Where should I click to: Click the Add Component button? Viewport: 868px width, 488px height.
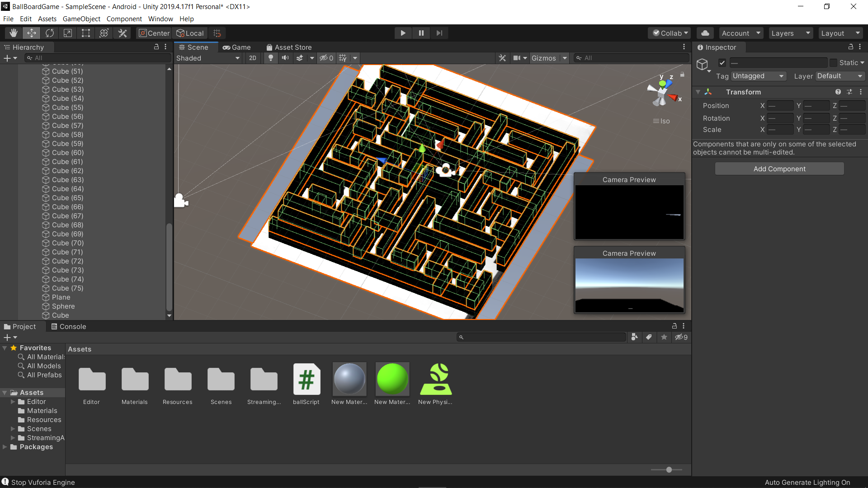[x=779, y=169]
